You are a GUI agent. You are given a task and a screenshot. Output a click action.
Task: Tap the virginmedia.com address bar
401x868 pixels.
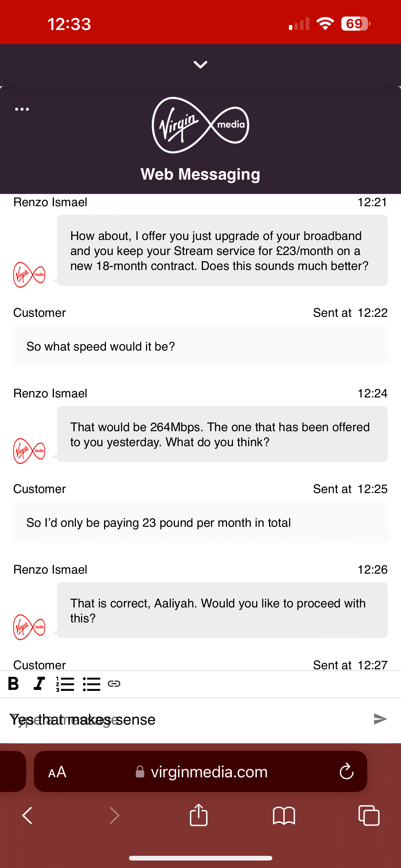coord(201,772)
